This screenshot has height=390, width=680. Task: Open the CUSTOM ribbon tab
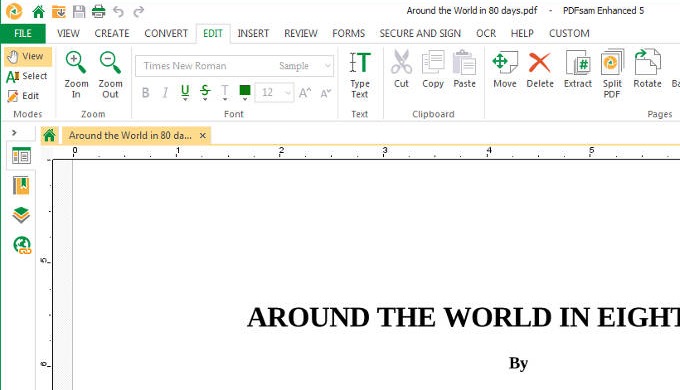tap(569, 33)
